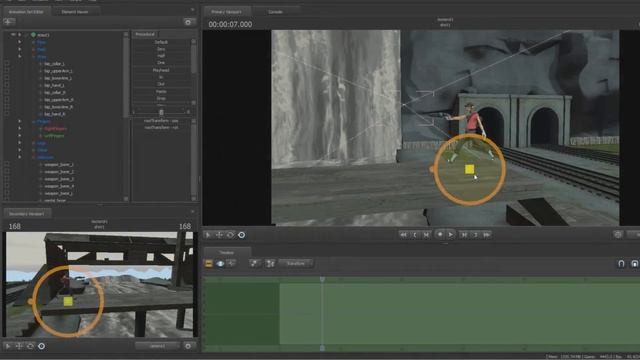Expand the green LeftFingers group arrow
This screenshot has height=360, width=640.
click(20, 136)
